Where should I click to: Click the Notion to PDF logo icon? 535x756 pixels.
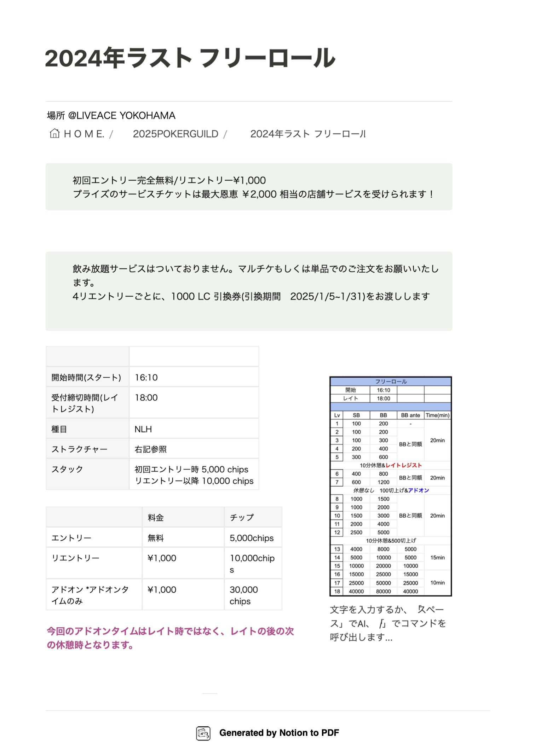click(x=203, y=733)
